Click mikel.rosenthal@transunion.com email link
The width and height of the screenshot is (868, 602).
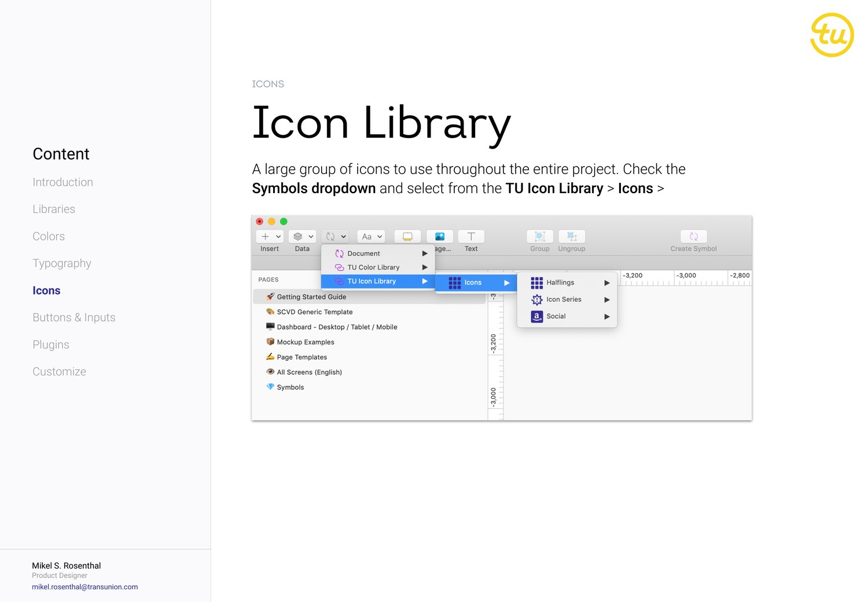coord(84,587)
